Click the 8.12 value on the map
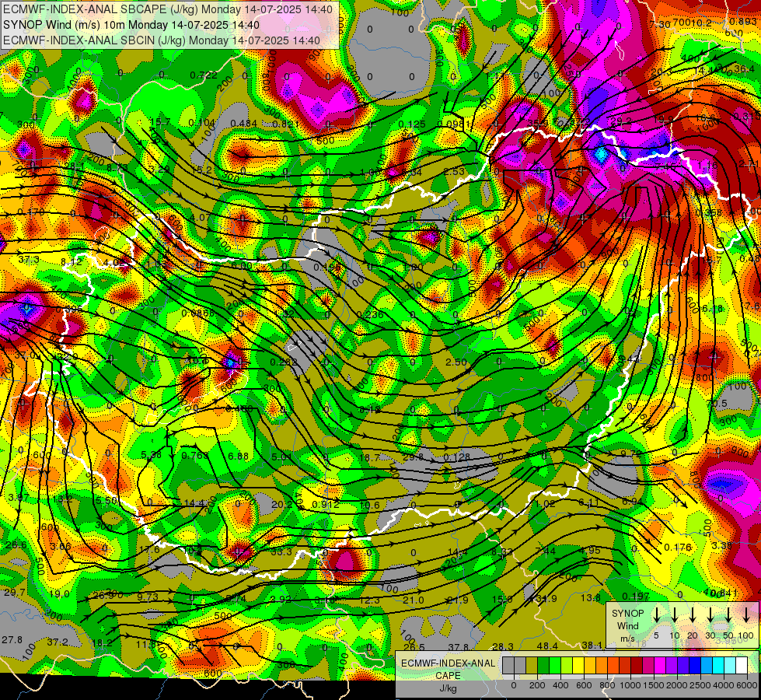 click(x=72, y=262)
